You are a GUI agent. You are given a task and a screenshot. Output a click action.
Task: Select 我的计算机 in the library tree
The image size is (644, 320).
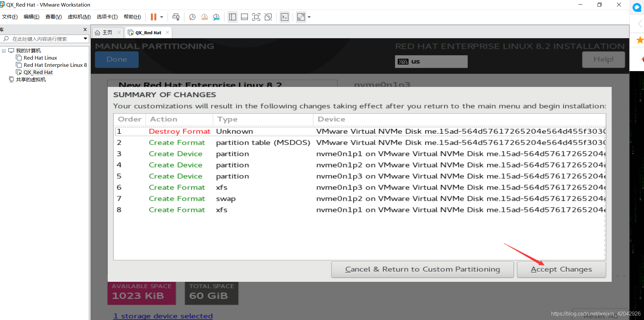(x=28, y=50)
